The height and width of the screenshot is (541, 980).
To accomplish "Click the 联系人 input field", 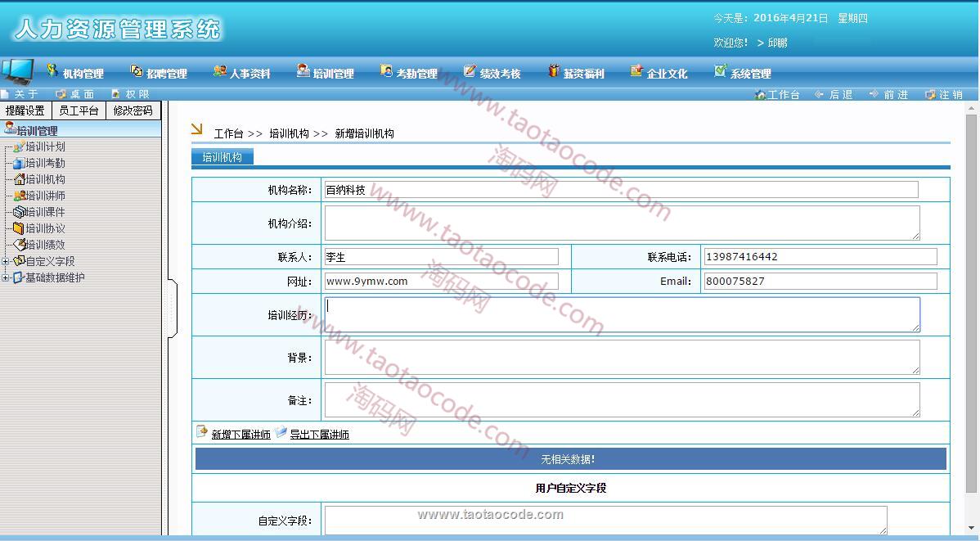I will 441,256.
